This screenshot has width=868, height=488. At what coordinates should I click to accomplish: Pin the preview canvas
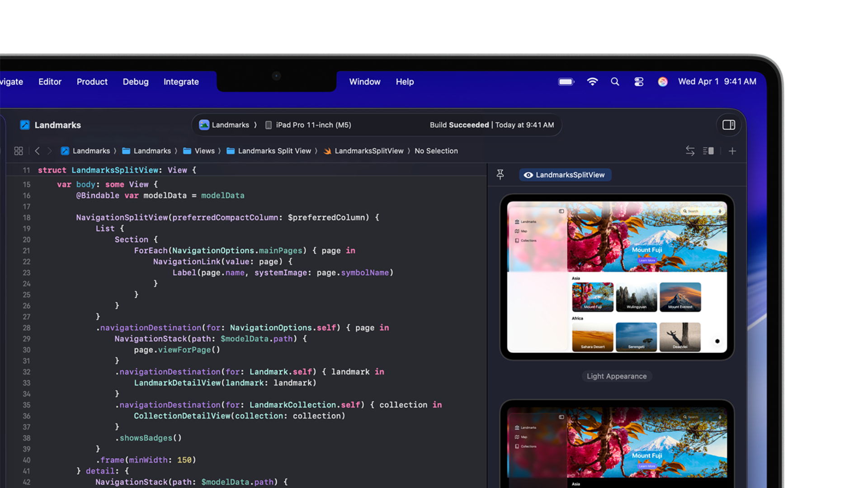[x=500, y=174]
